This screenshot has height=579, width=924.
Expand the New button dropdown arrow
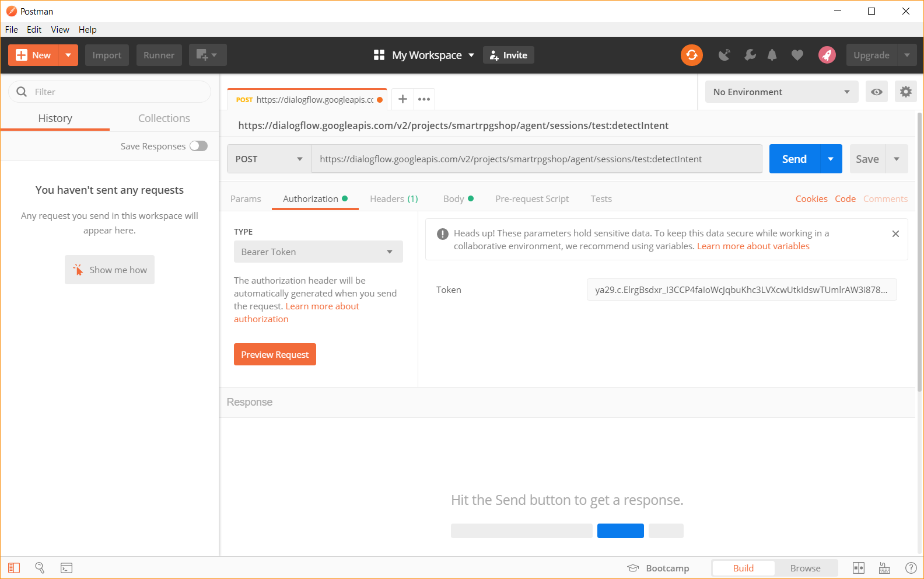(x=68, y=55)
